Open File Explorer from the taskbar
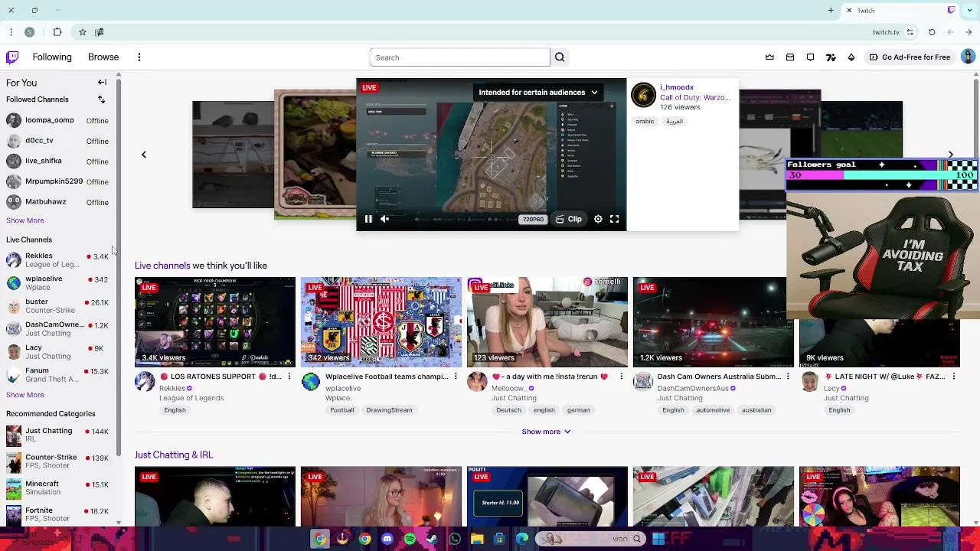The height and width of the screenshot is (551, 980). click(477, 540)
